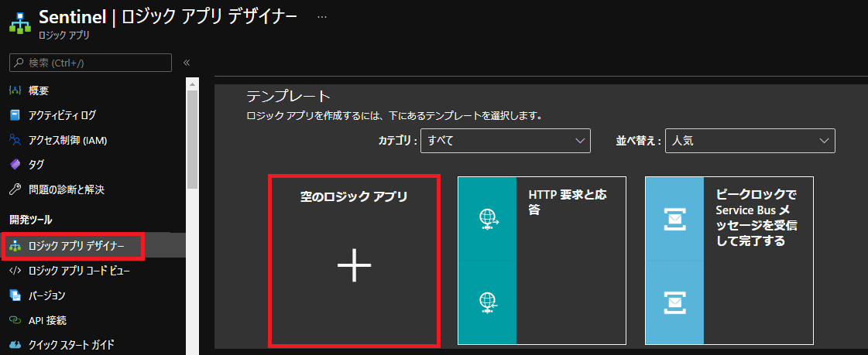
Task: Click the lower HTTP response globe icon
Action: (x=488, y=303)
